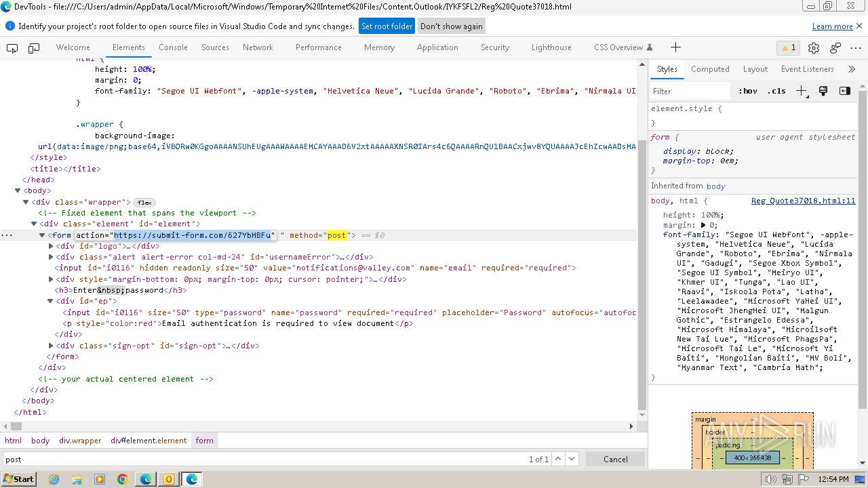Add new style rule plus icon

coord(802,91)
